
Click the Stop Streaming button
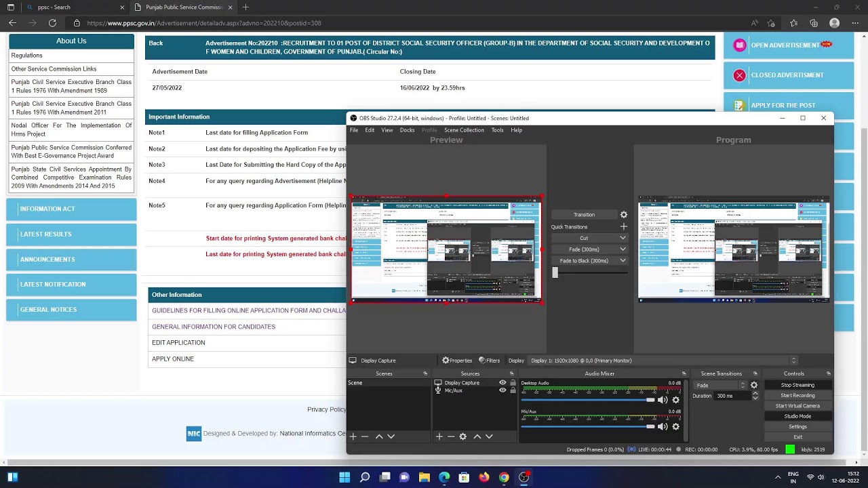click(x=797, y=385)
